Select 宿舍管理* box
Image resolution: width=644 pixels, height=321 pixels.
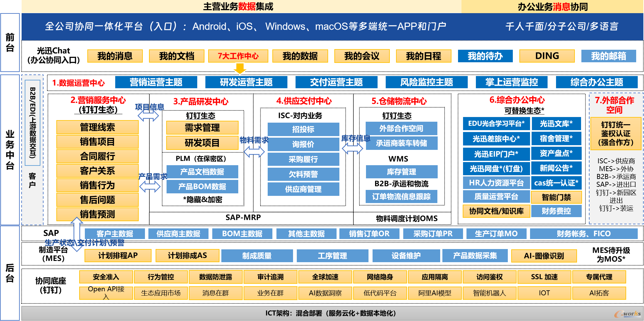(x=556, y=139)
